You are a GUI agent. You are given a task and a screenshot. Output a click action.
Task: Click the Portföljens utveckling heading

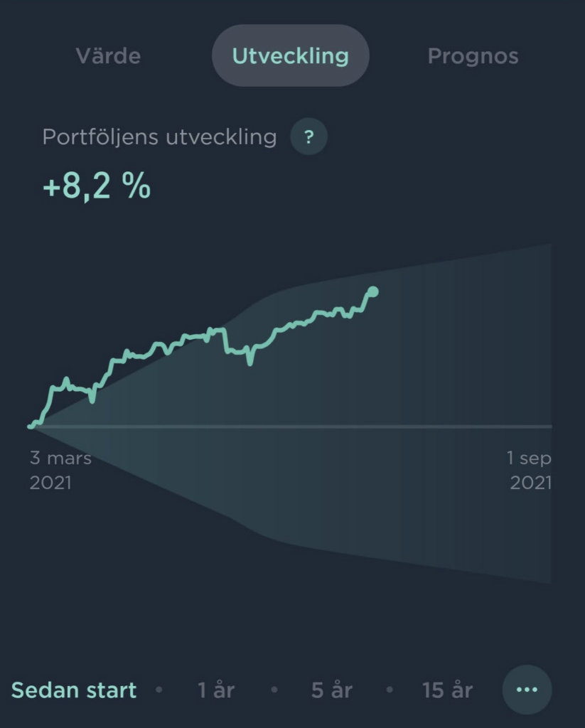tap(159, 137)
